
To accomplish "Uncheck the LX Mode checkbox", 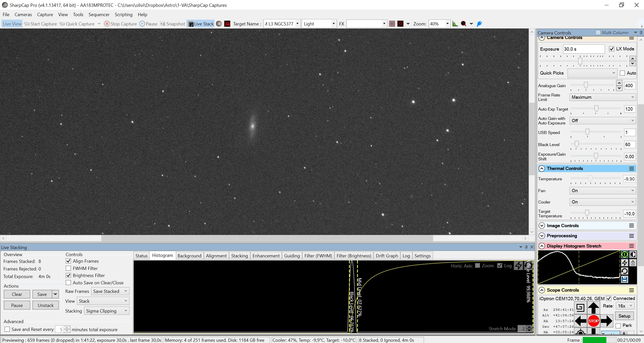I will point(612,49).
